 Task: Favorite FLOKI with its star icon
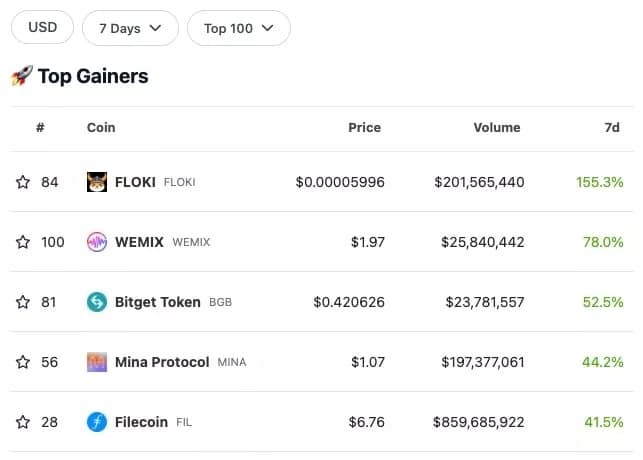click(23, 182)
